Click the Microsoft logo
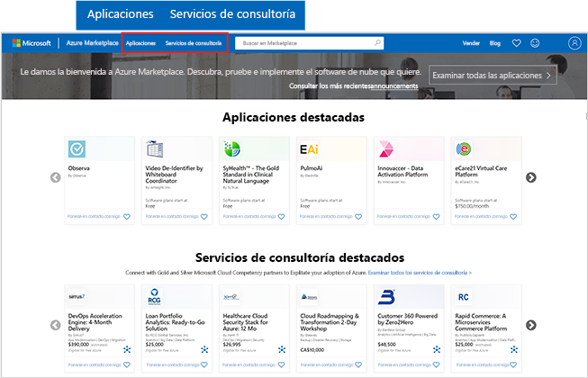Screen dimensions: 588x378 point(32,43)
